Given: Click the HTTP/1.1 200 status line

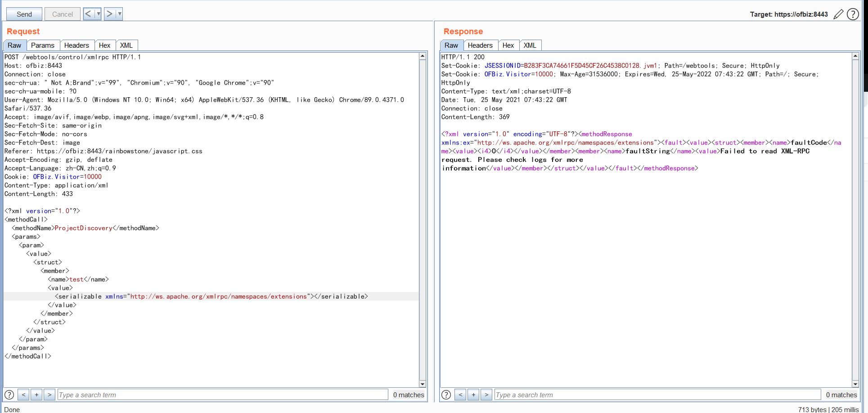Looking at the screenshot, I should tap(463, 57).
